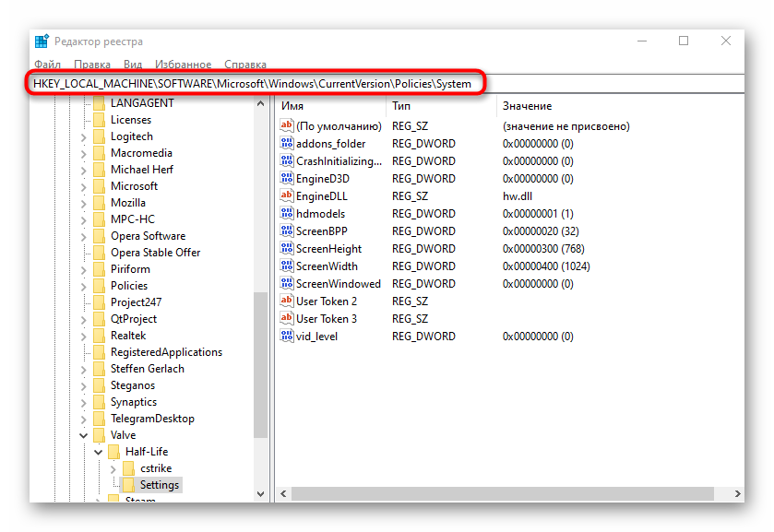Viewport: 774px width, 532px height.
Task: Select the vid_level DWORD icon
Action: (287, 337)
